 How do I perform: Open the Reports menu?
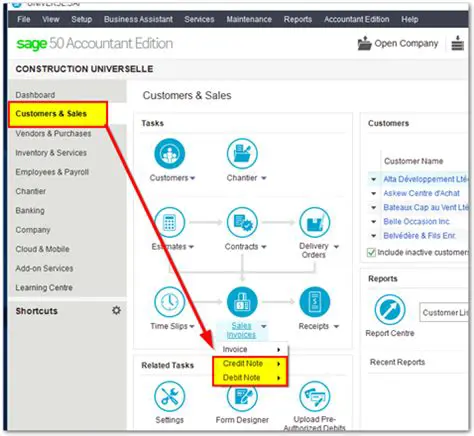pos(298,19)
